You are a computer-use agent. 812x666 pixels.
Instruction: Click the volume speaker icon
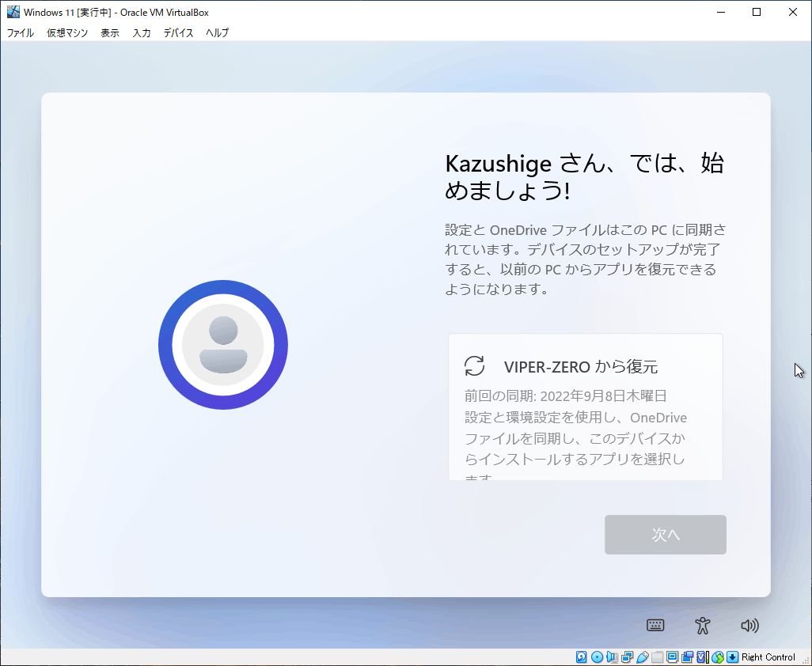pyautogui.click(x=749, y=626)
